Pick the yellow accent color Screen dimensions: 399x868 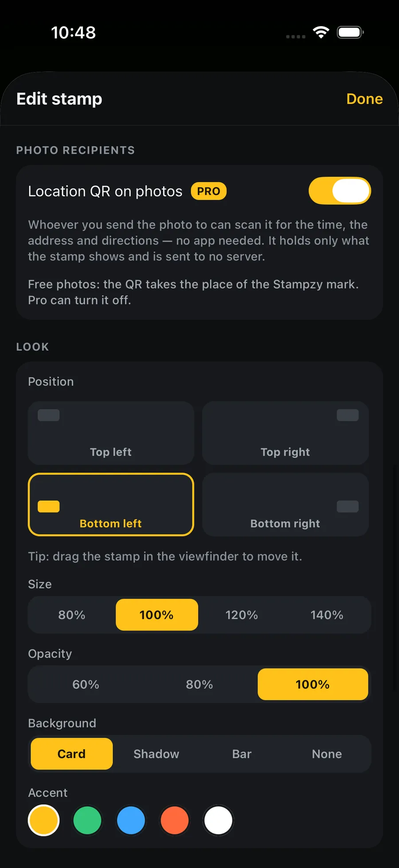coord(44,821)
